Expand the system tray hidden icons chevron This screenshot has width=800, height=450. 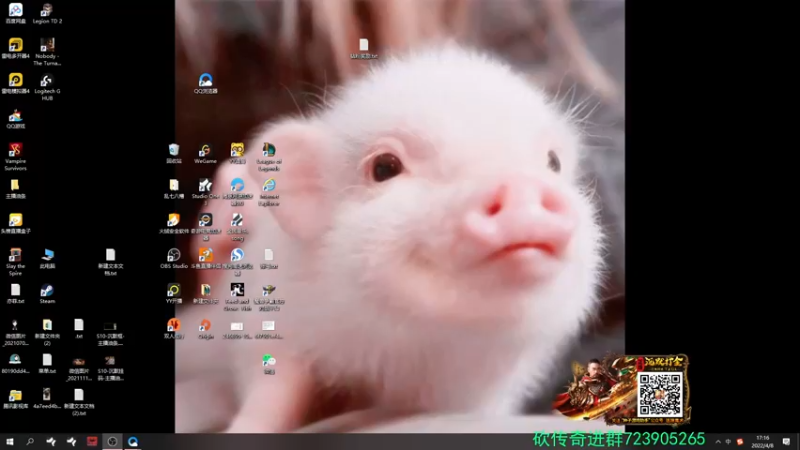(718, 442)
